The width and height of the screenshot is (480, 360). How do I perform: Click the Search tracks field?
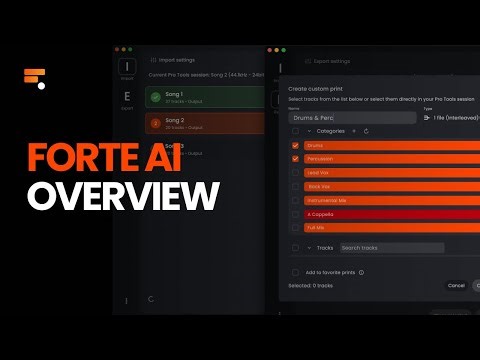point(392,248)
